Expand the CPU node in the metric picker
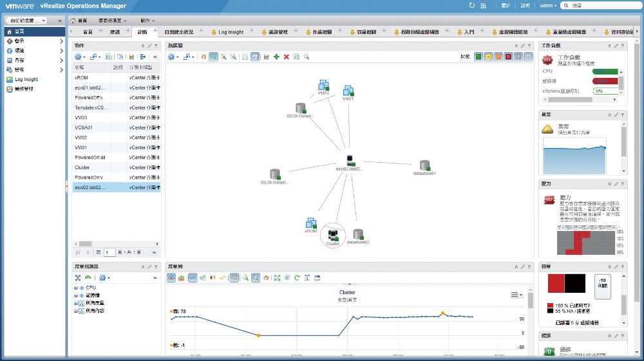644x361 pixels. (x=76, y=288)
